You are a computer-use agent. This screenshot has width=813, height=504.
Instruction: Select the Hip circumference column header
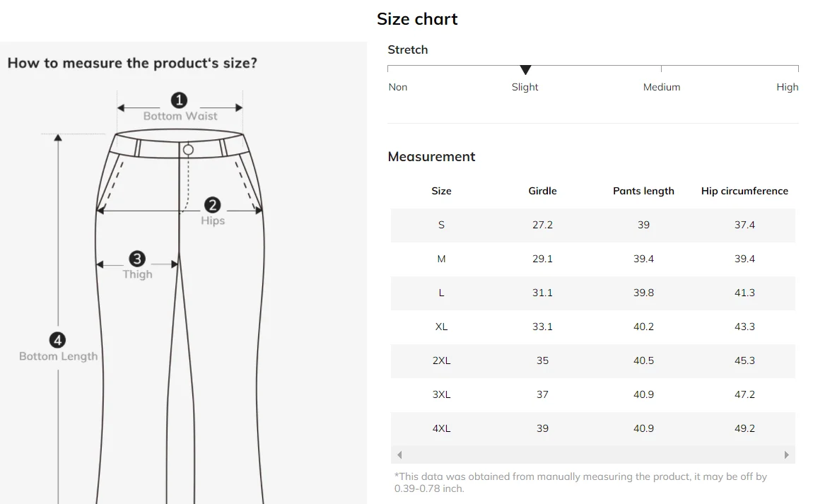[744, 191]
